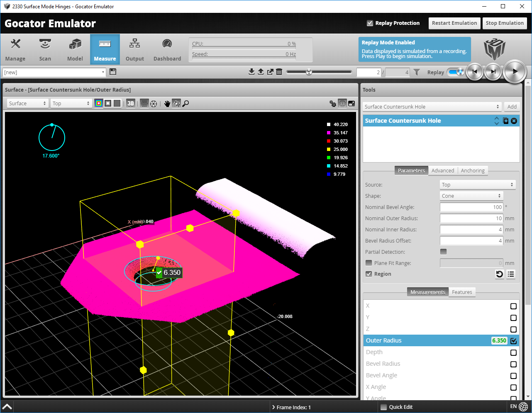Toggle the Outer Radius measurement checkbox
Screen dimensions: 532x413
tap(513, 340)
